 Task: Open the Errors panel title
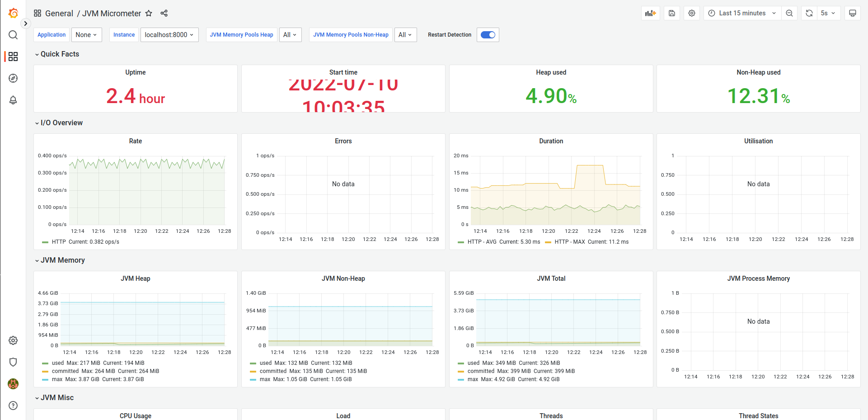343,141
